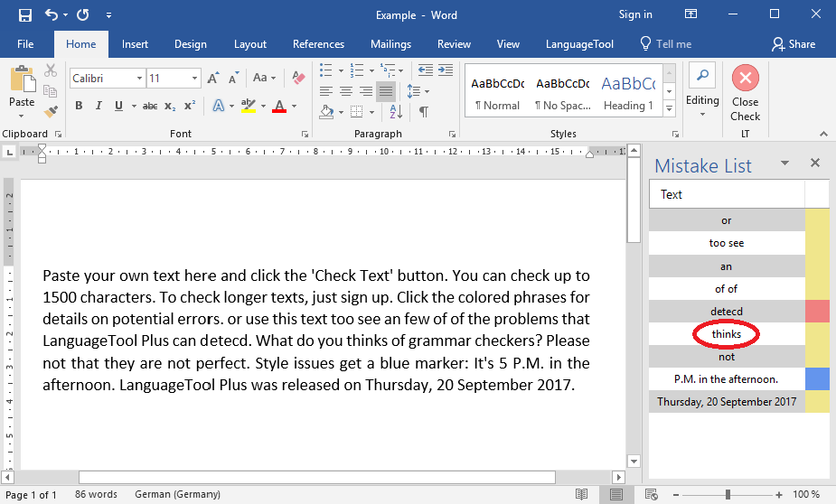
Task: Click the Show/Hide paragraph marks icon
Action: [423, 111]
